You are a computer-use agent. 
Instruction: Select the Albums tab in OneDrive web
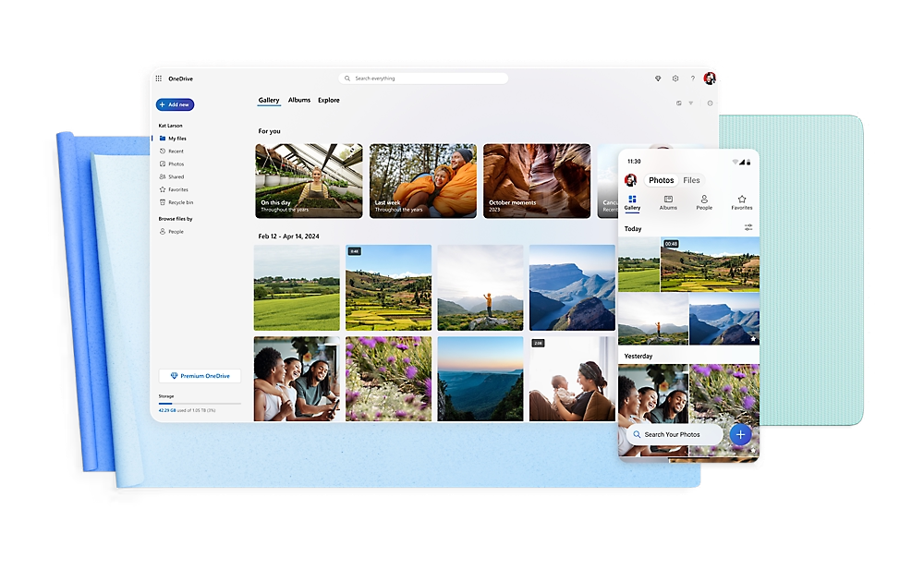298,100
